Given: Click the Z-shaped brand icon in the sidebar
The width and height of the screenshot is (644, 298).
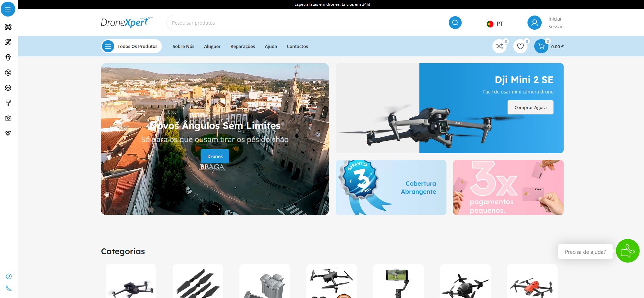Looking at the screenshot, I should tap(8, 42).
